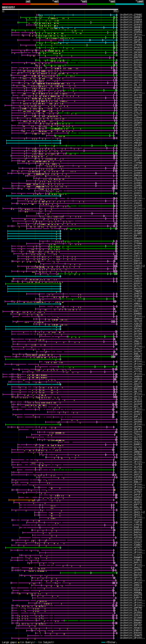This screenshot has width=146, height=644.
Task: Open hit UniRef100_Q76KW2
Action: (x=131, y=15)
